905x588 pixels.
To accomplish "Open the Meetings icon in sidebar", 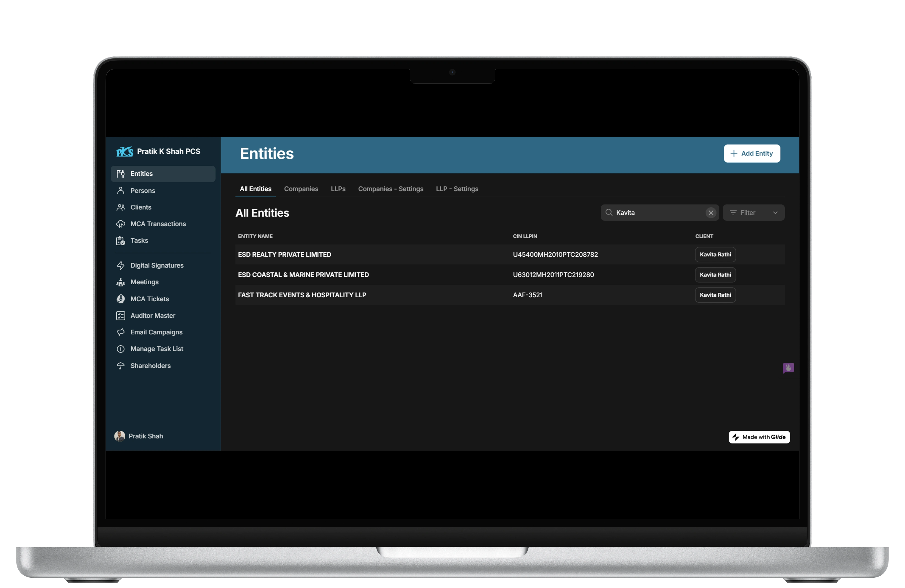I will pos(120,282).
